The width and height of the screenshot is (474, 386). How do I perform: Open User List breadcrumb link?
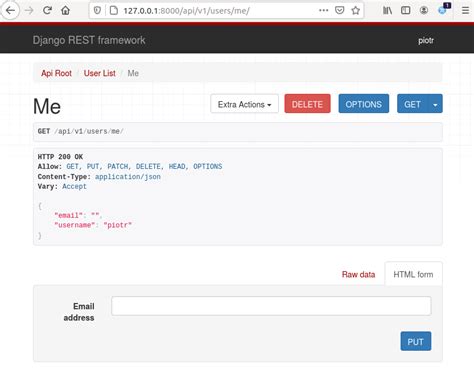100,73
